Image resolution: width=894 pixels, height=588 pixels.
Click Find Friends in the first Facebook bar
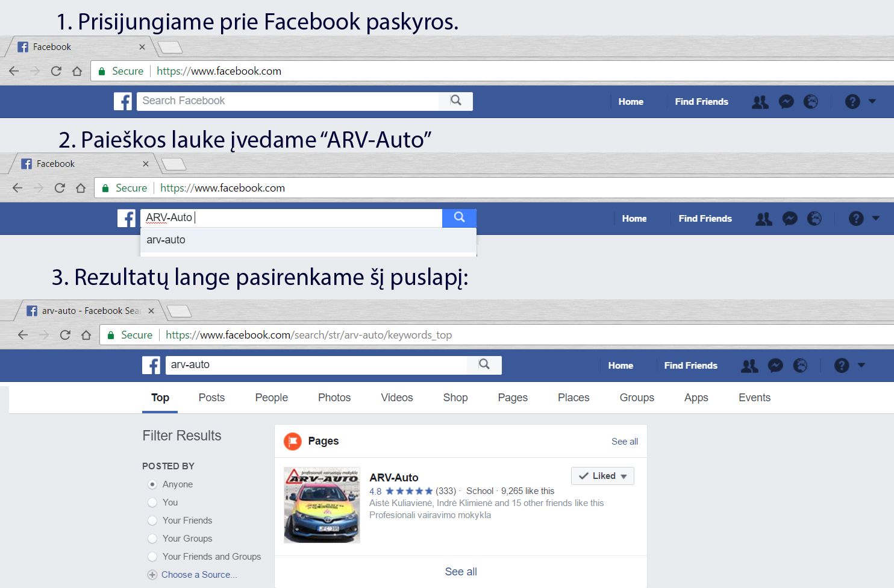[701, 102]
